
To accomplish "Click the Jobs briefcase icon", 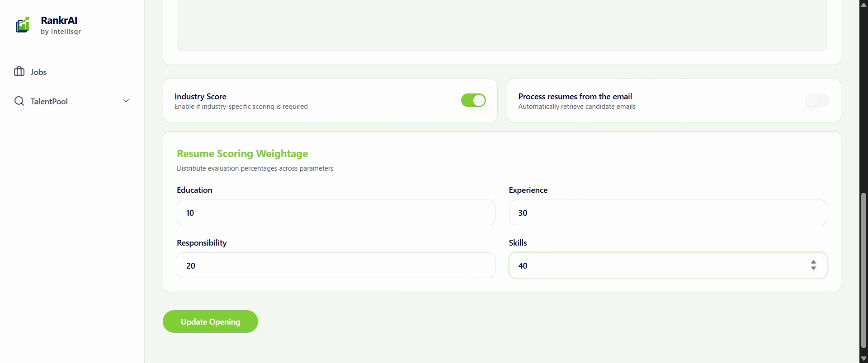I will coord(19,72).
